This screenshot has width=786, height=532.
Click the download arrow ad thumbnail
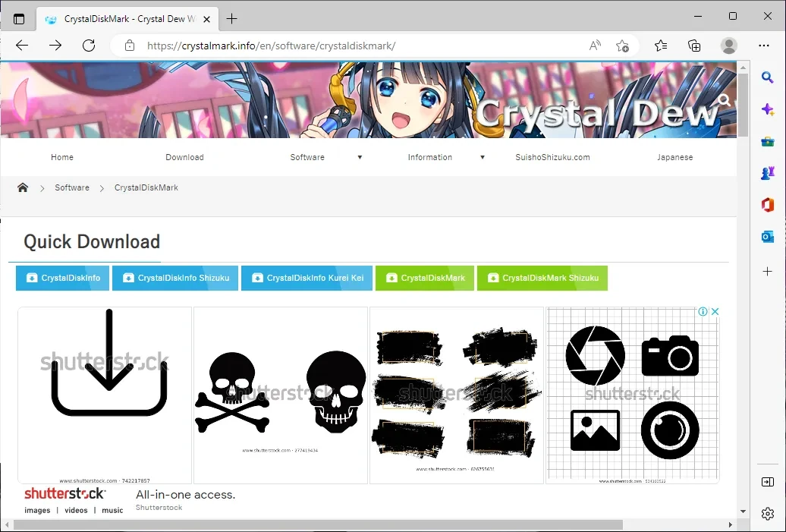pos(105,395)
